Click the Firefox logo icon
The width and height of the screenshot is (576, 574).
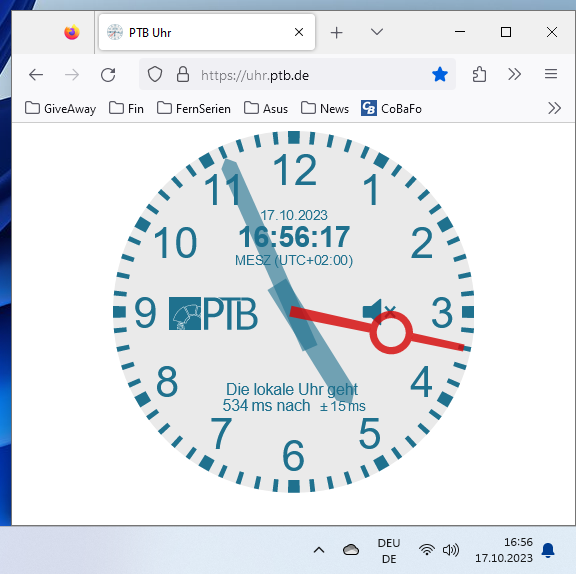tap(72, 32)
